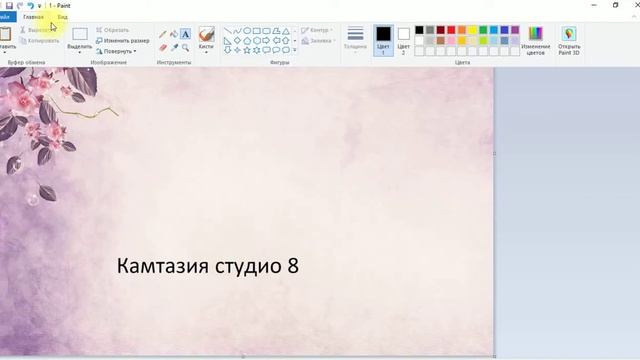Choose the down arrow shape
640x360 pixels.
[228, 50]
